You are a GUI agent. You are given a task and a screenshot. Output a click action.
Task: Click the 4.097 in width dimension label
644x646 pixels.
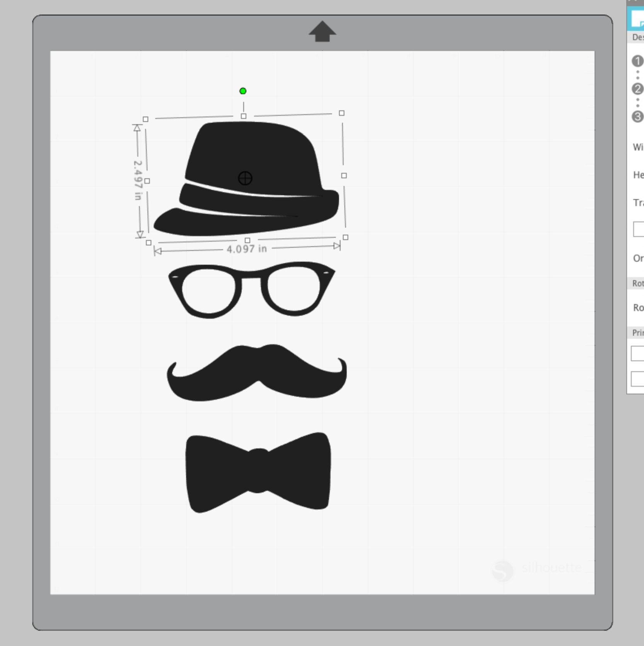247,249
